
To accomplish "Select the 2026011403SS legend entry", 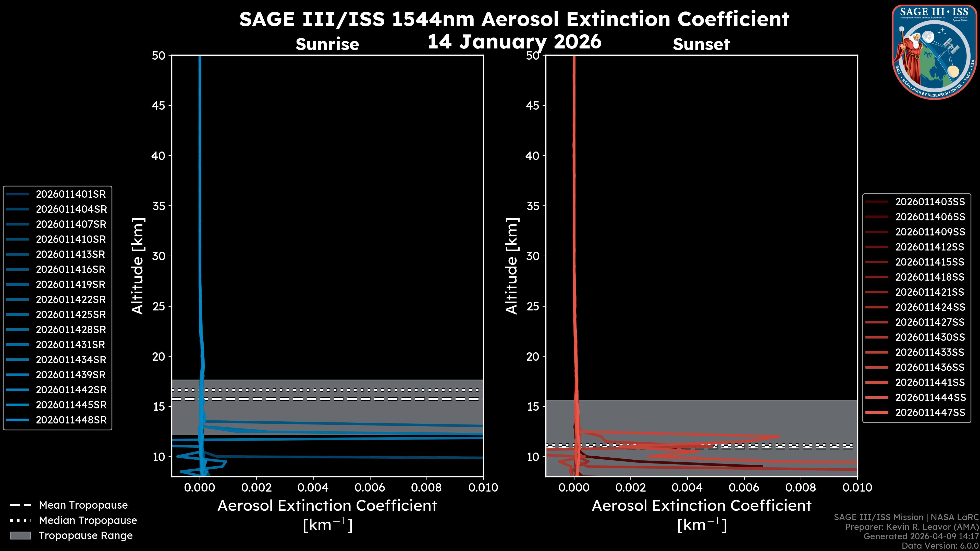I will [930, 202].
